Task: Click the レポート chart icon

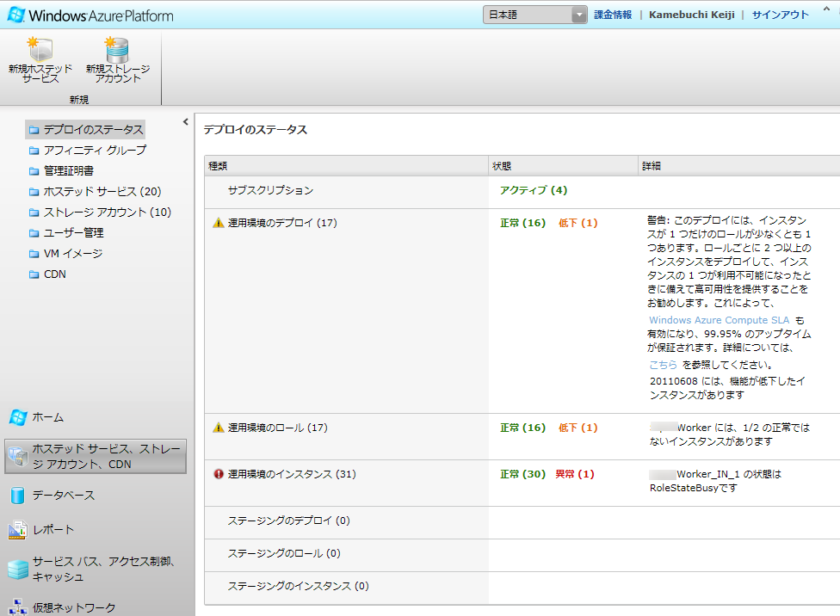Action: click(18, 530)
